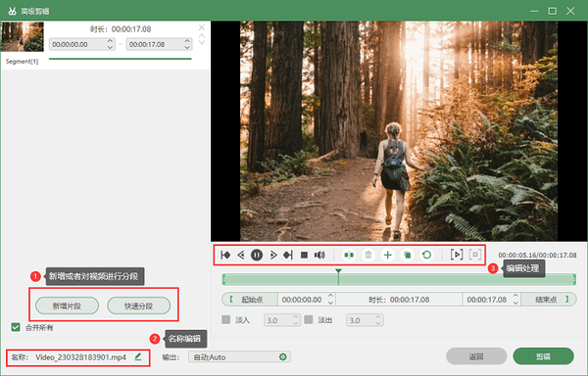Reset edits with the circular arrow icon

pyautogui.click(x=426, y=255)
